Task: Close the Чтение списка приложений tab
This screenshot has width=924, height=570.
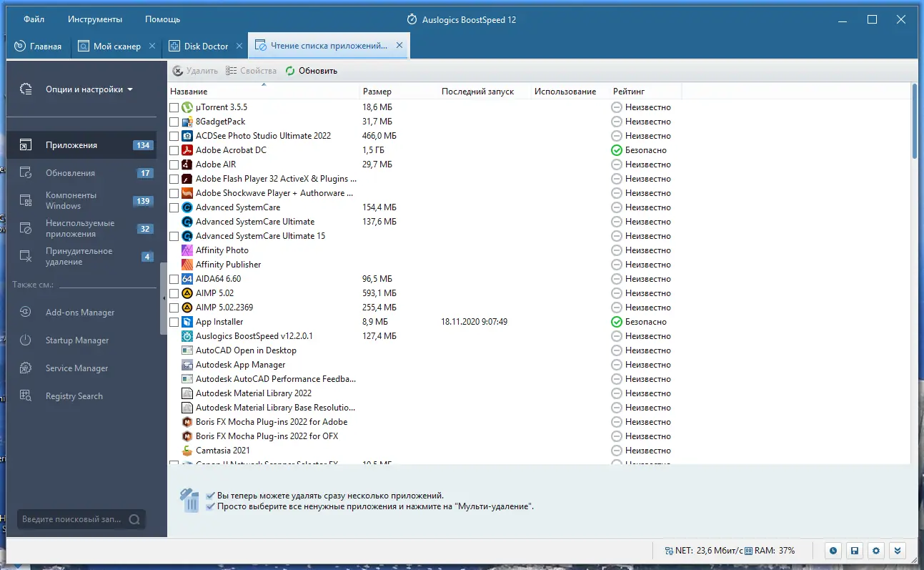Action: [x=399, y=46]
